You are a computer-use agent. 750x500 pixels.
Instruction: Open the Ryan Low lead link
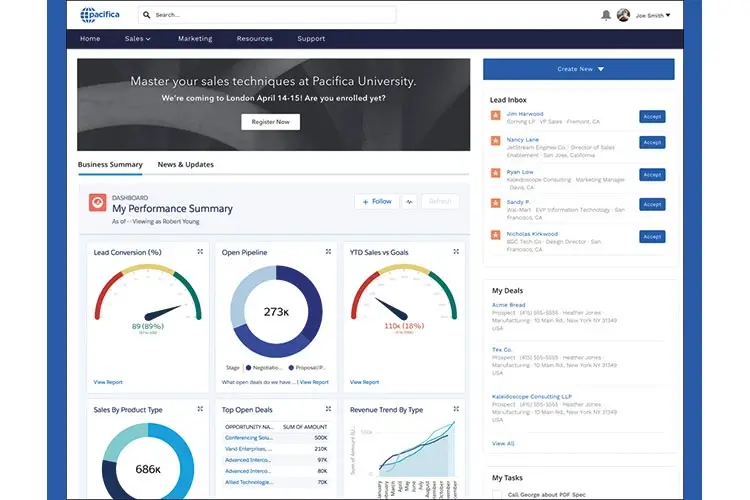[x=520, y=172]
